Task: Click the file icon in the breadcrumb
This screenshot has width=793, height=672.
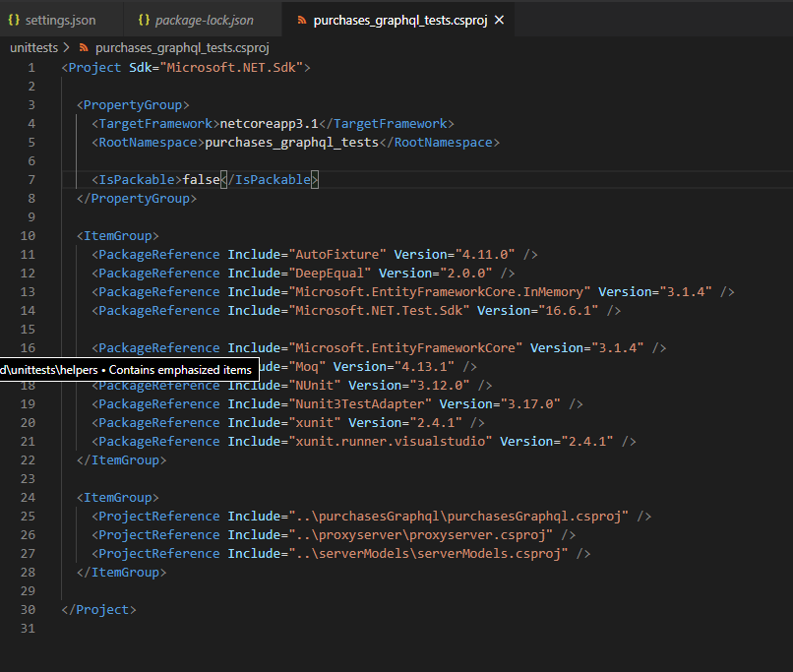Action: pyautogui.click(x=84, y=48)
